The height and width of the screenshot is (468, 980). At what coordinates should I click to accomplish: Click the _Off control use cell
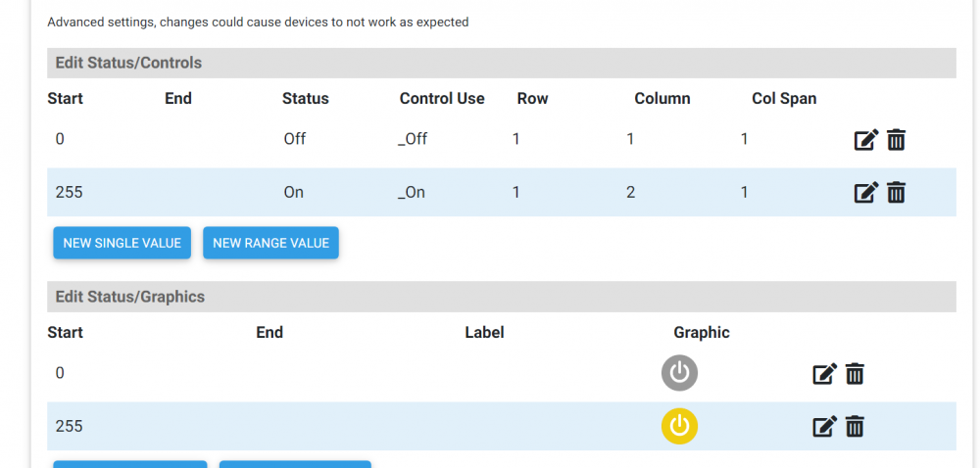coord(413,140)
